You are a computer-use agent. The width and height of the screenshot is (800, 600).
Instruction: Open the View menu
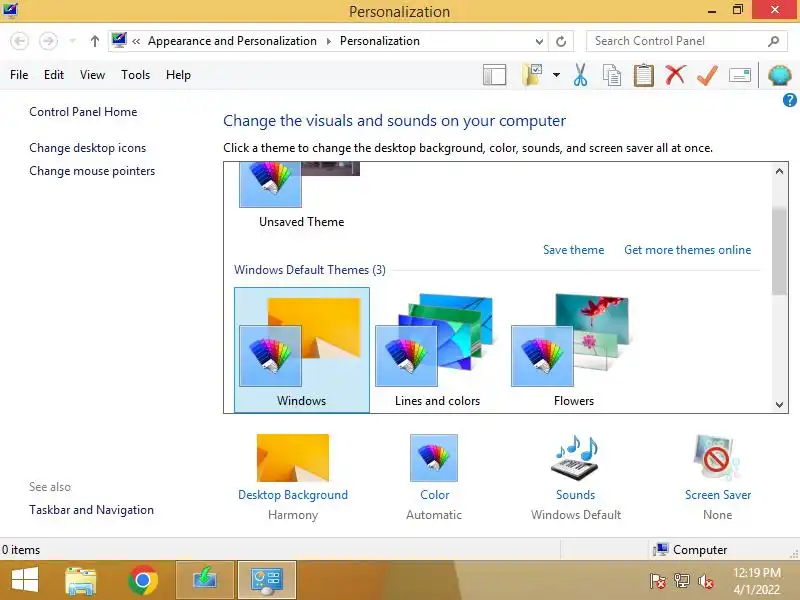[92, 75]
